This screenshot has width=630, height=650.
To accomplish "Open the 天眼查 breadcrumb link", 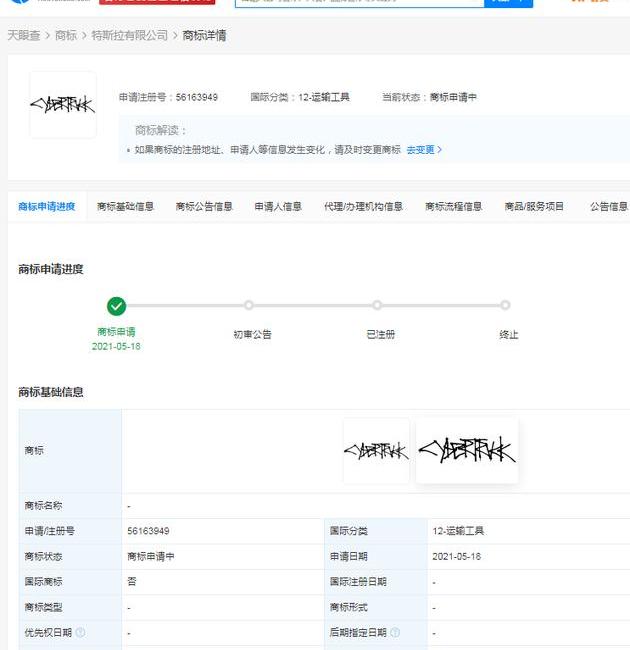I will pos(24,36).
